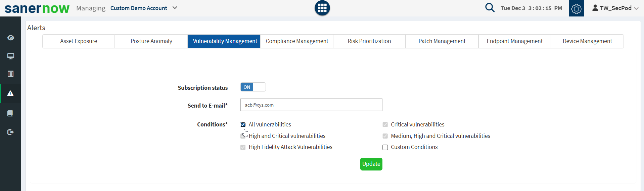Open the app grid launcher icon
The image size is (644, 191).
[322, 8]
